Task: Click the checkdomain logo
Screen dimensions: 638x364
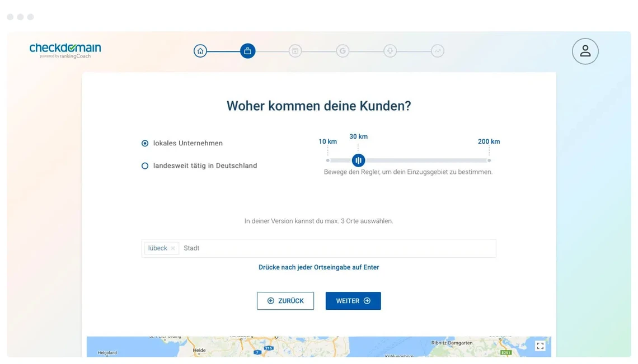Action: (65, 50)
